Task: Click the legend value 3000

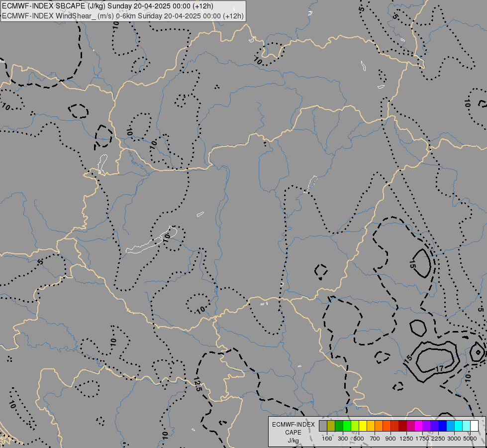Action: [x=454, y=439]
